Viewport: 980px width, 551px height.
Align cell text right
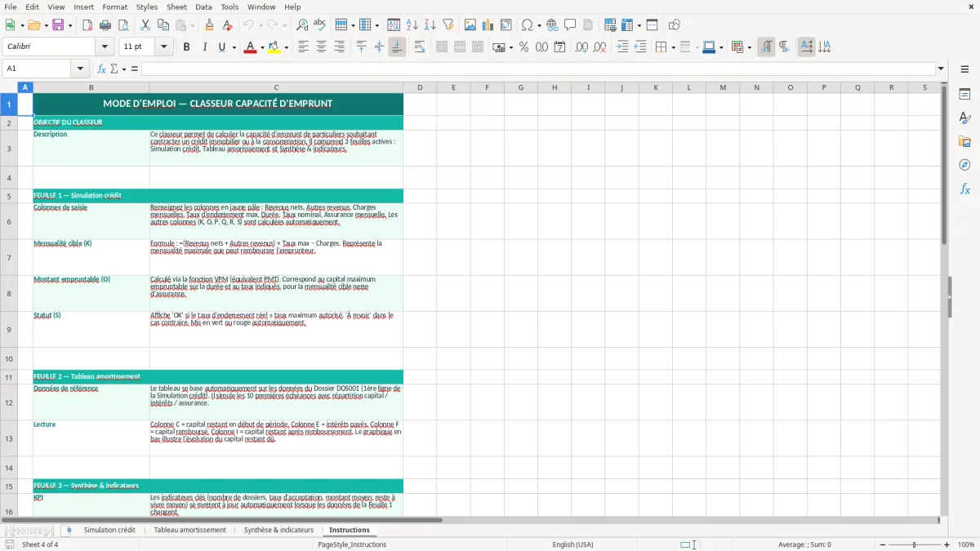[339, 47]
